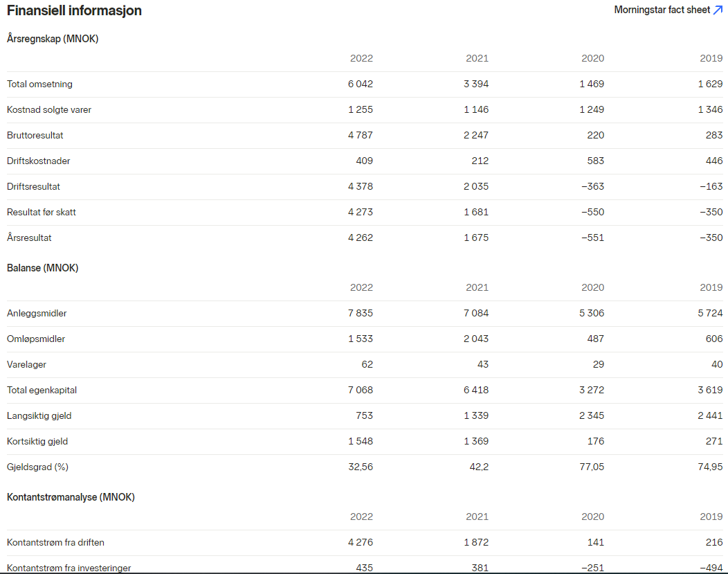The width and height of the screenshot is (728, 574).
Task: Select Årsresultat 2022 value 4 262
Action: (361, 237)
